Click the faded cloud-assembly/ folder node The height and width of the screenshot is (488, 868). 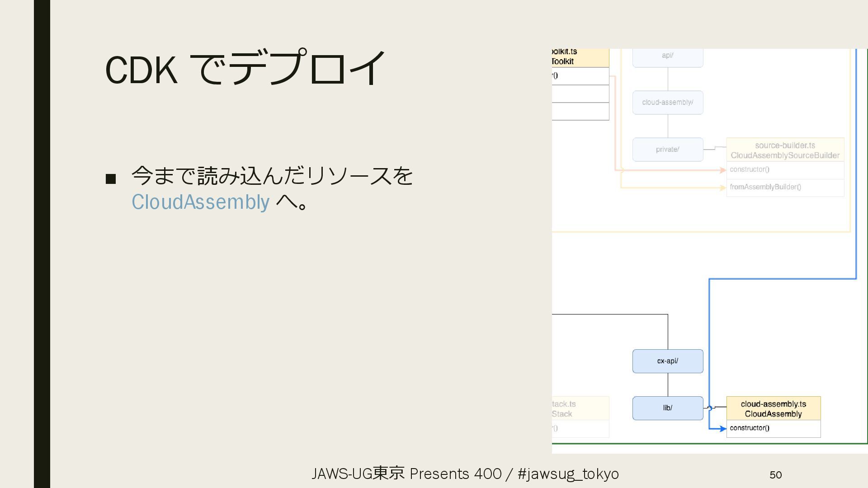click(667, 103)
